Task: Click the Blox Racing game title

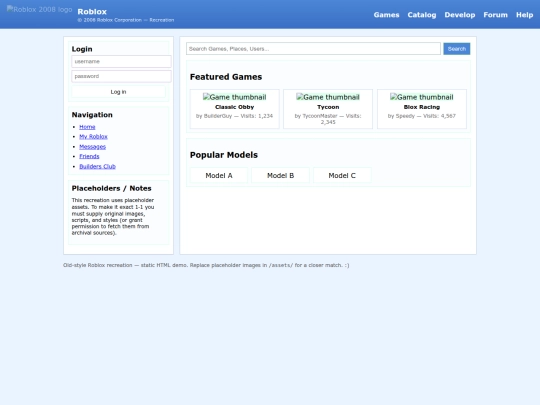Action: (x=422, y=107)
